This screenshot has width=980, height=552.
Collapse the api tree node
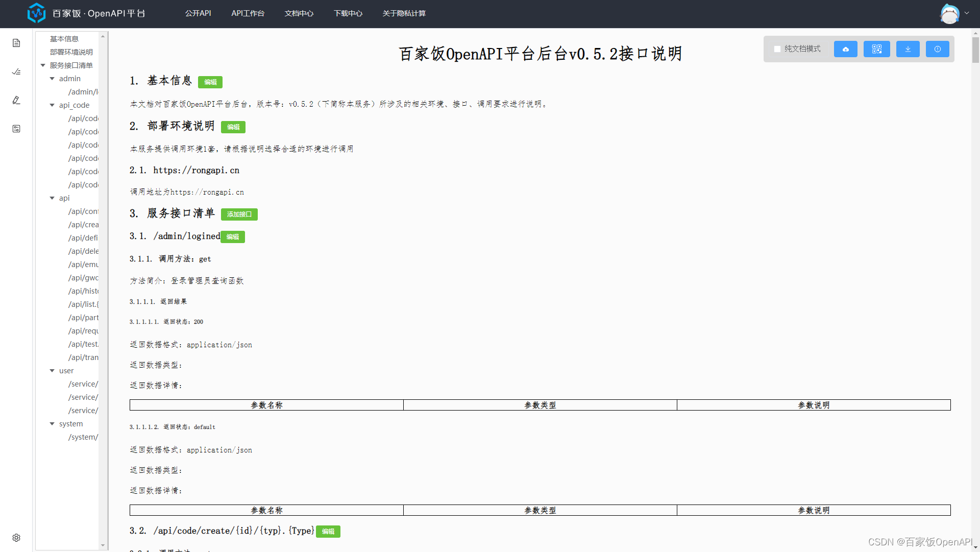(x=52, y=198)
